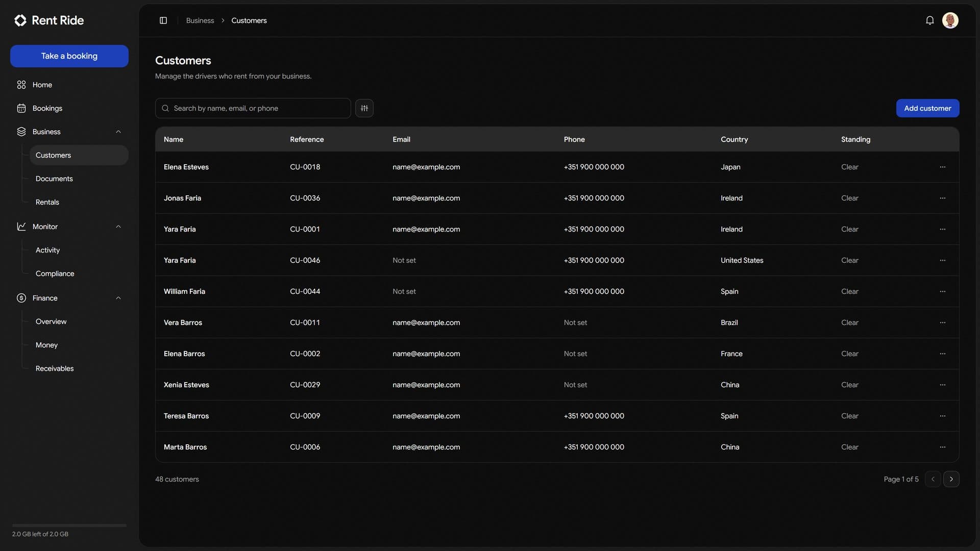
Task: Open row actions for CU-0046
Action: (x=943, y=260)
